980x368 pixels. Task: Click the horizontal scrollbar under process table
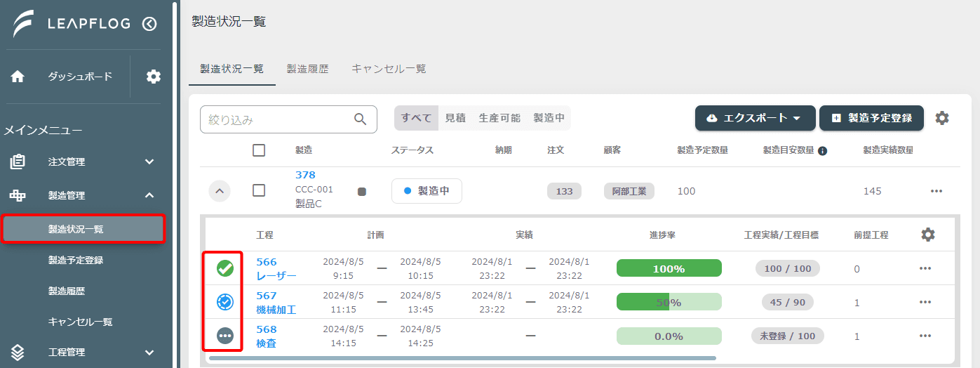[x=463, y=358]
